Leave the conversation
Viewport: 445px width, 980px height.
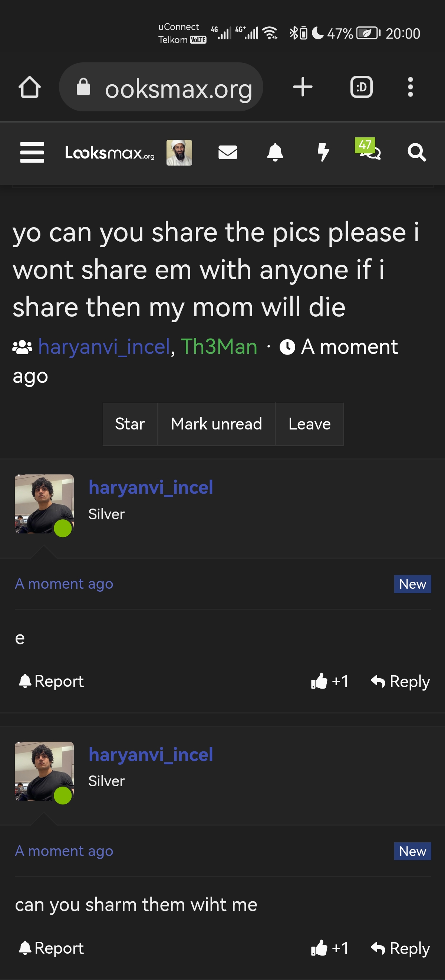click(x=309, y=424)
